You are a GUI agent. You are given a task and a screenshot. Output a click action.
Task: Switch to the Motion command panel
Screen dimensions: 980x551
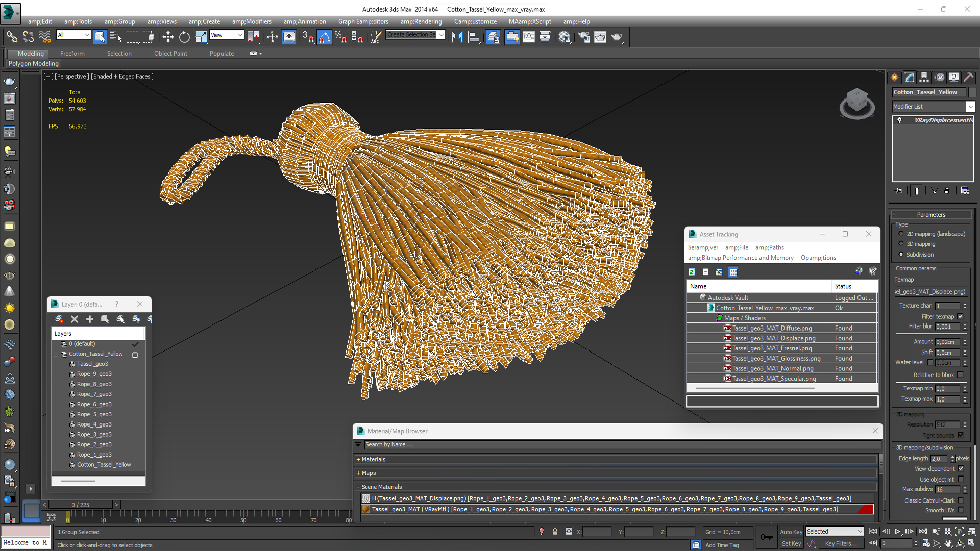point(940,77)
